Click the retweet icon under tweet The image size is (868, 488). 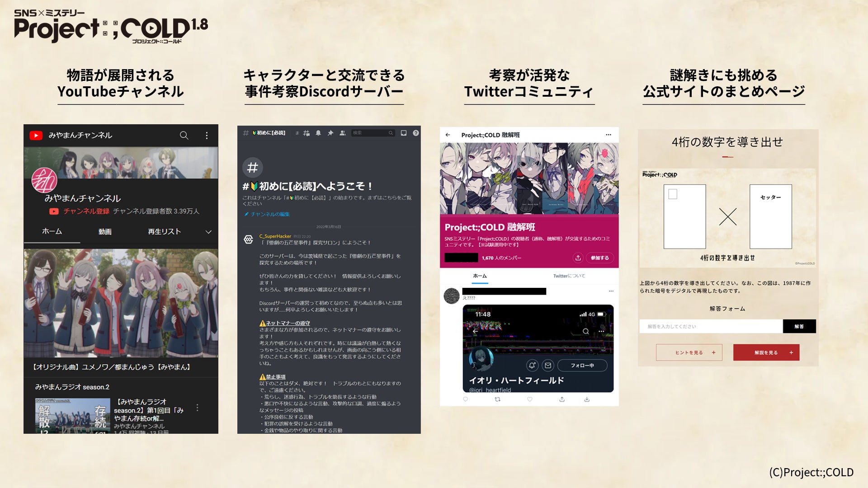pos(497,399)
